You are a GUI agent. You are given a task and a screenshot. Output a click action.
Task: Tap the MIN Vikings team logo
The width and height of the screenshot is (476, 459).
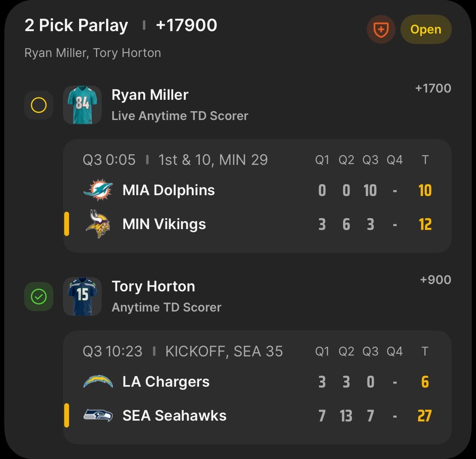point(98,224)
